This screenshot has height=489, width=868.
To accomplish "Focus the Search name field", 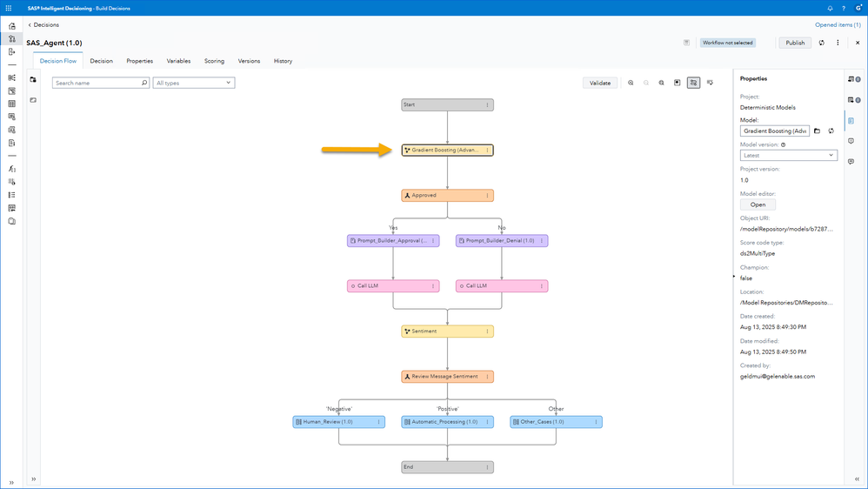I will pyautogui.click(x=101, y=83).
